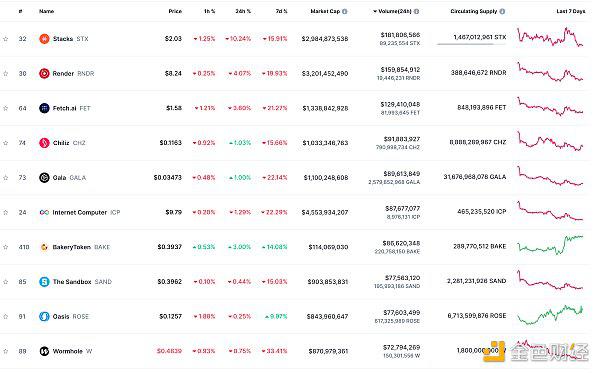Screen dimensions: 600x373
Task: Sort table by Price header
Action: 175,11
